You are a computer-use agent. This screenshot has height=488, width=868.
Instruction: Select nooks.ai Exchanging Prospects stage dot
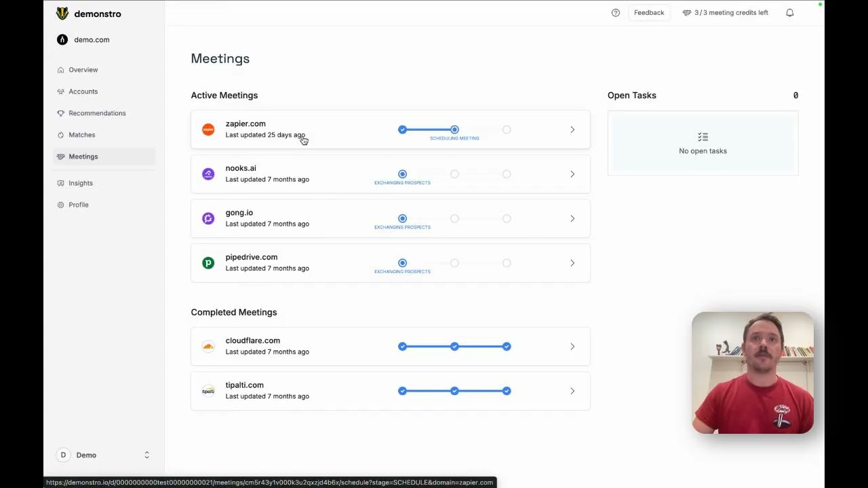(402, 174)
